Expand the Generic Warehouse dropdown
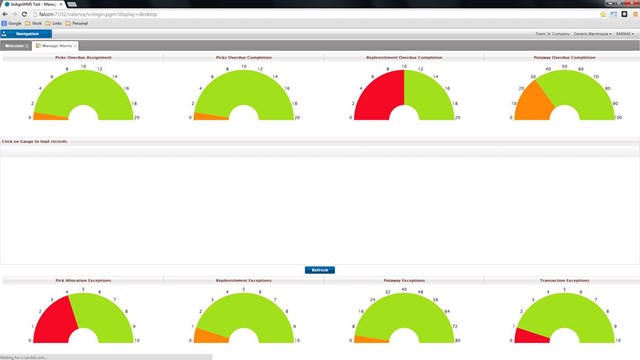This screenshot has height=360, width=640. (x=592, y=34)
